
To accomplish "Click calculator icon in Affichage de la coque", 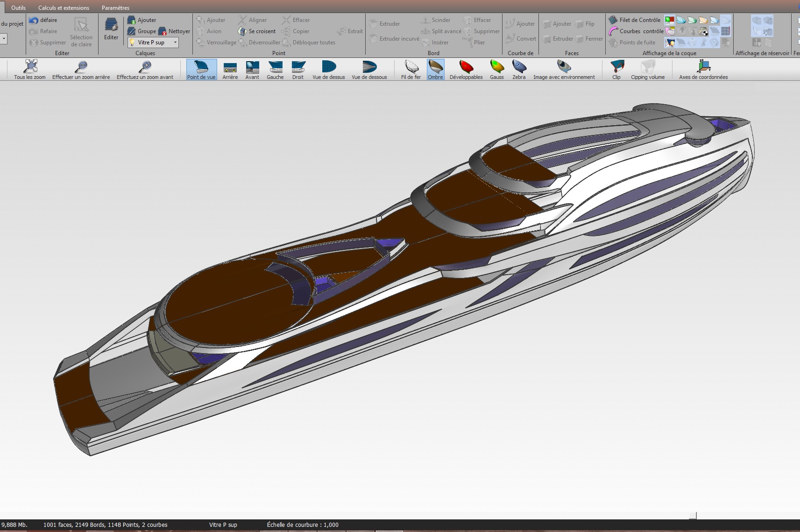I will 703,31.
